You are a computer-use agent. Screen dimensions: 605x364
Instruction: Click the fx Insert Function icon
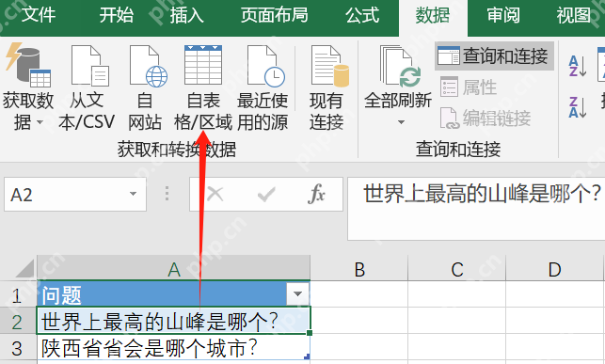click(x=316, y=194)
